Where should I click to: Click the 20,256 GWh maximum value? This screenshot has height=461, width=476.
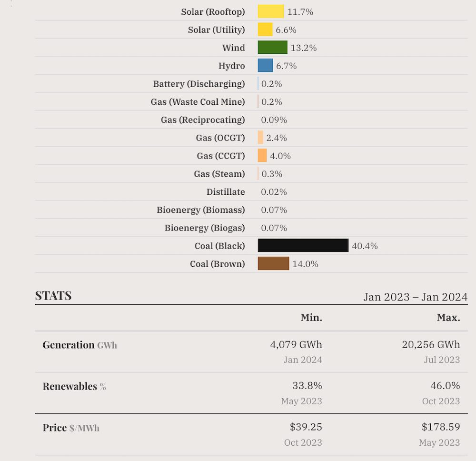tap(431, 345)
